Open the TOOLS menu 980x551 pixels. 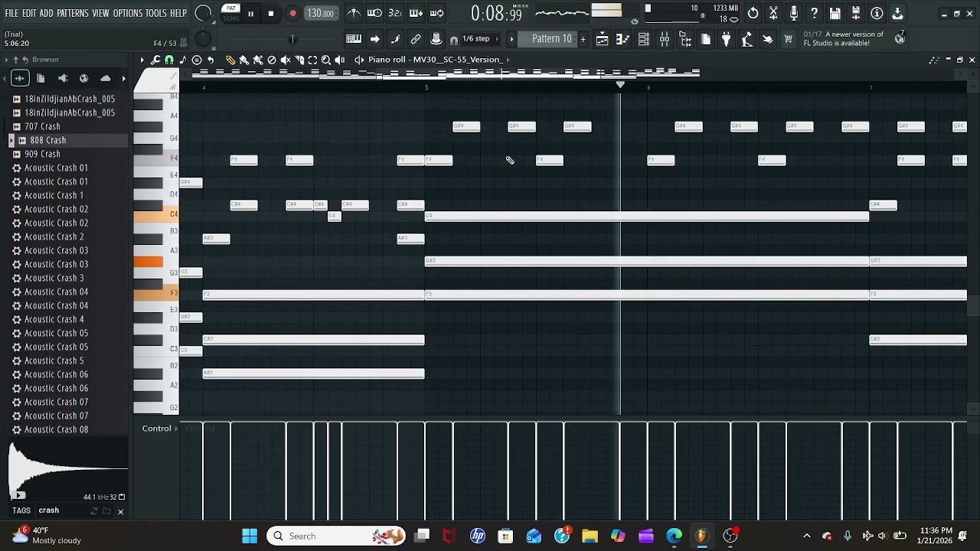pyautogui.click(x=156, y=14)
